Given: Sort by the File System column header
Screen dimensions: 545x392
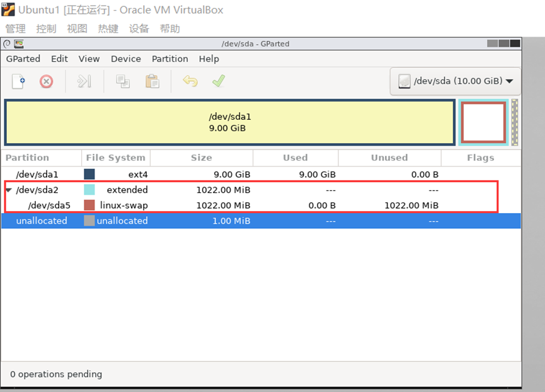Looking at the screenshot, I should coord(116,158).
